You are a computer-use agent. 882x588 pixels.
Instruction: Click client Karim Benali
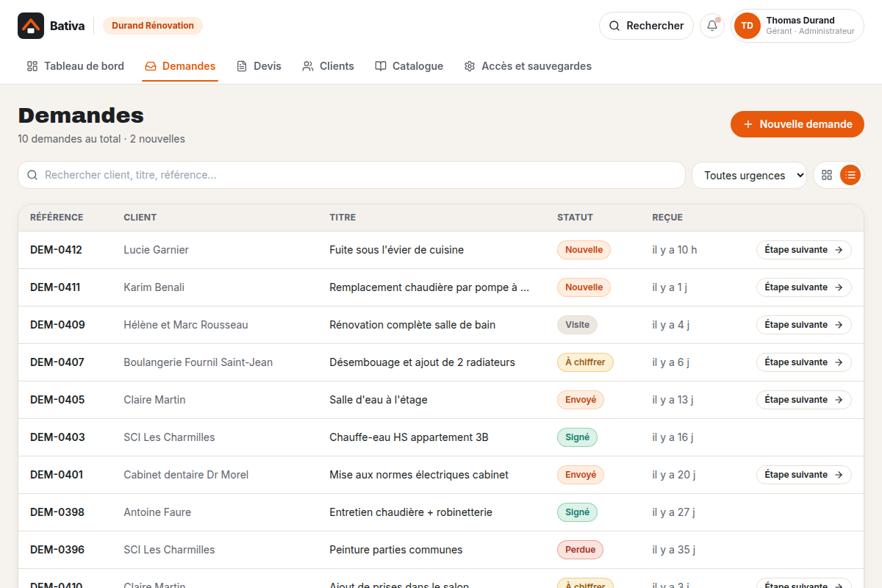click(x=154, y=287)
